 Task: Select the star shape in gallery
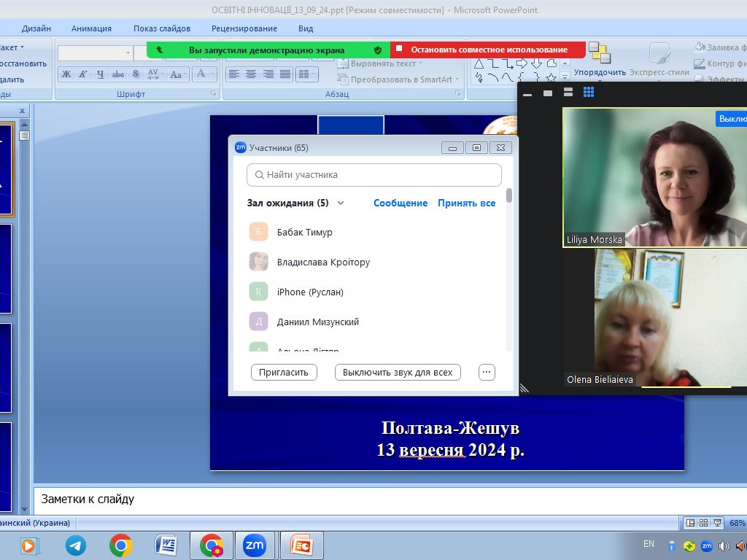tap(551, 77)
